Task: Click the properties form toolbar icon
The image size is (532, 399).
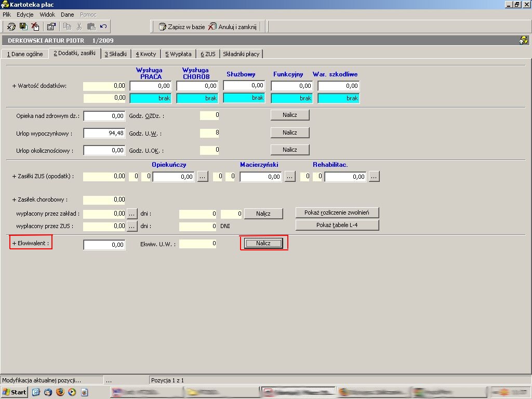Action: pyautogui.click(x=51, y=26)
